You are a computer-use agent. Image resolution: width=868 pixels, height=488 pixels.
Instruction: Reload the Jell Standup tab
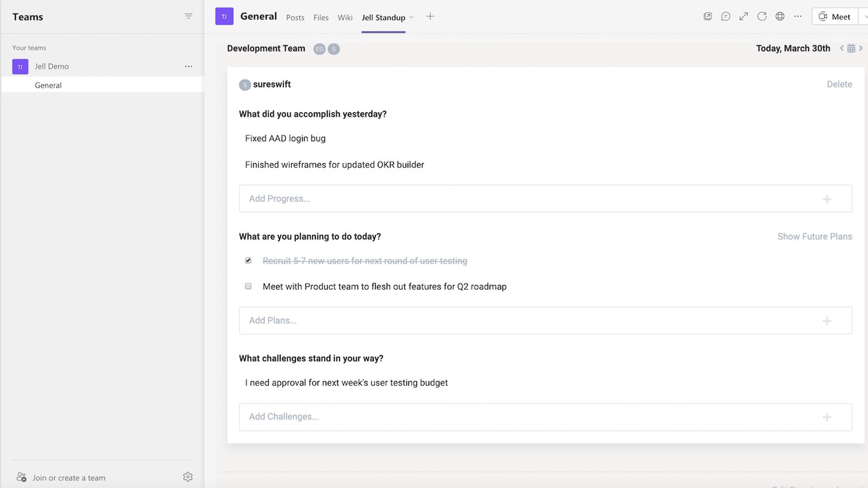(x=762, y=17)
